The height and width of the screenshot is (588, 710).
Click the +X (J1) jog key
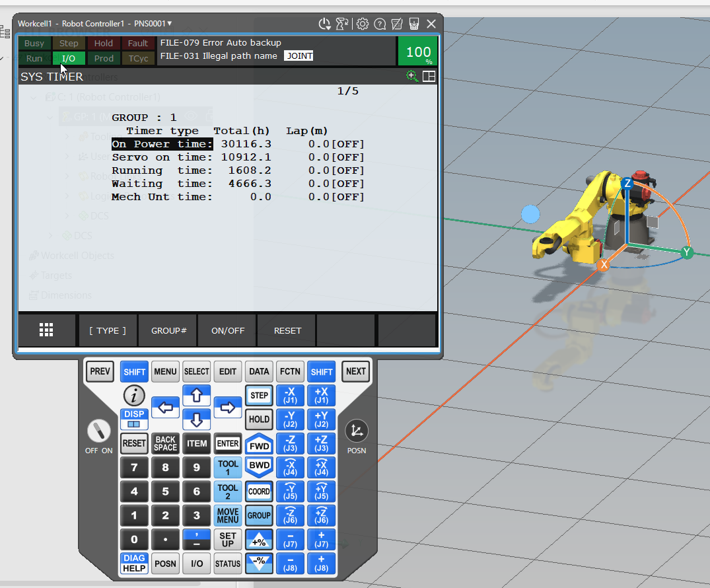click(x=322, y=396)
